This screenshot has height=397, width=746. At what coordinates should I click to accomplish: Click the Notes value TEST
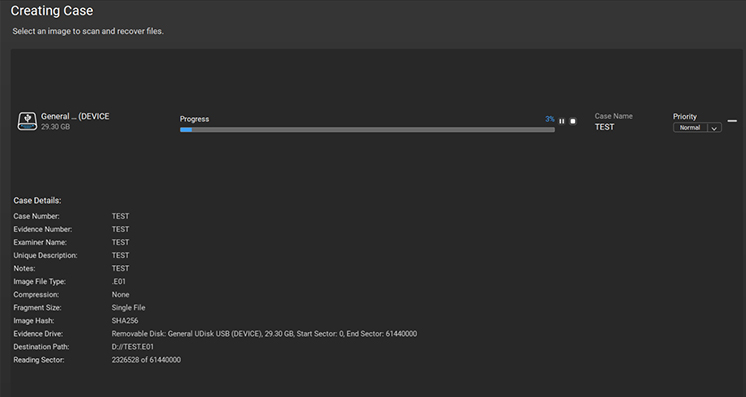coord(120,268)
